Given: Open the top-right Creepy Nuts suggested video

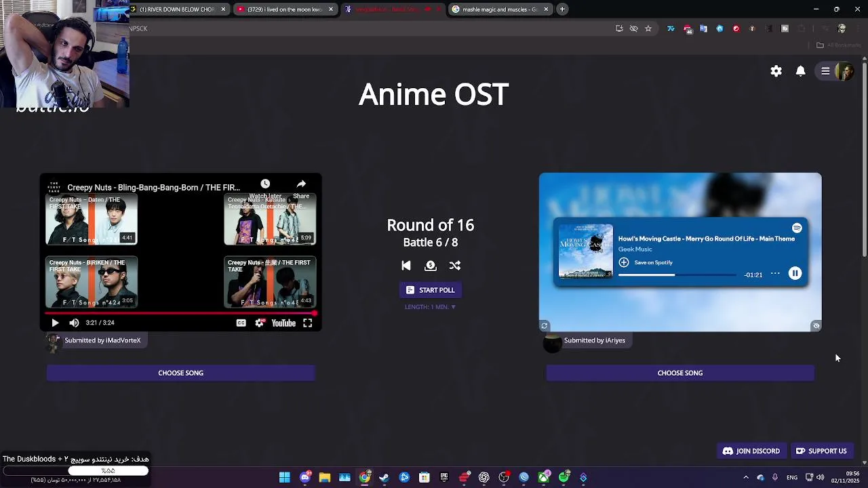Looking at the screenshot, I should (x=270, y=219).
